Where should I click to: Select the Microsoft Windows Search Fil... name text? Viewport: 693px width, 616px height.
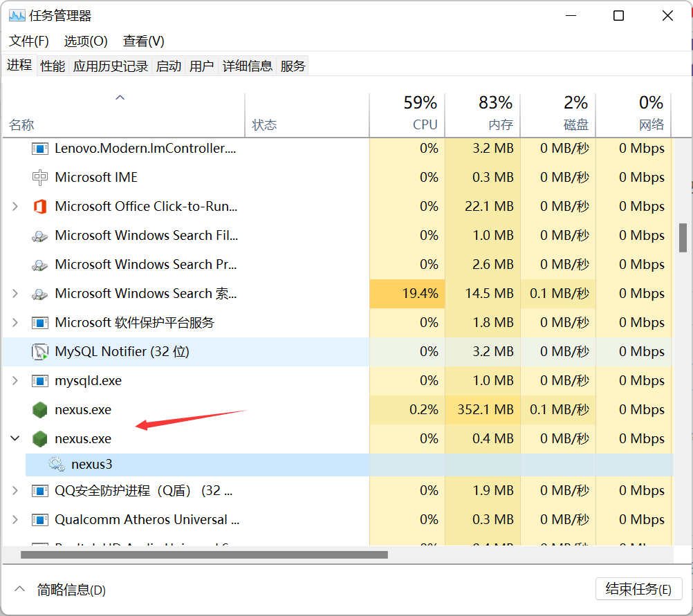[147, 236]
